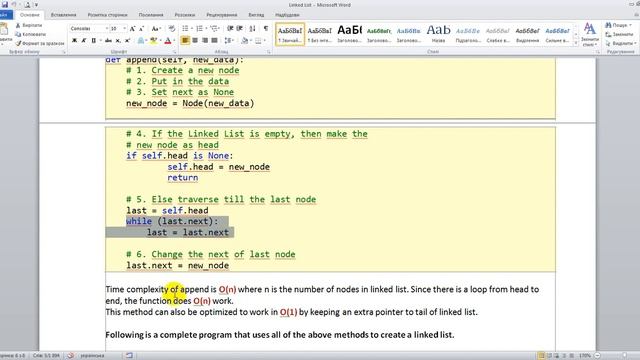This screenshot has height=360, width=640.
Task: Increase paragraph indent
Action: pyautogui.click(x=240, y=29)
